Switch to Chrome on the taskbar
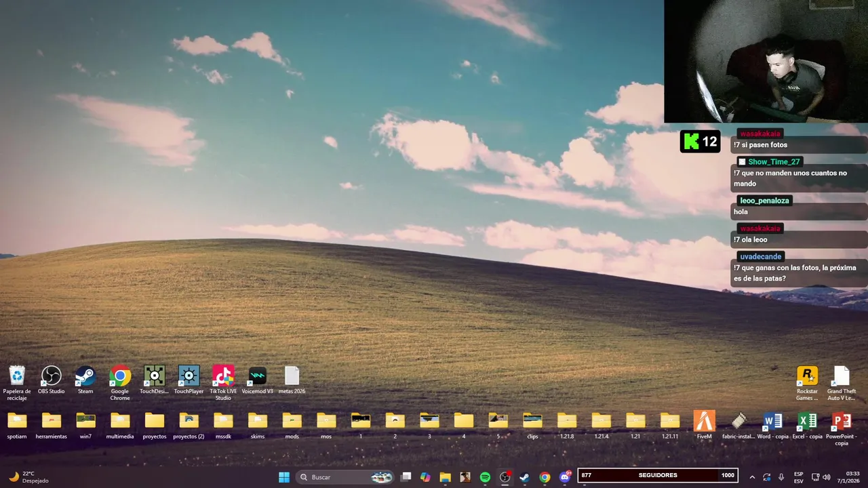868x488 pixels. (545, 477)
